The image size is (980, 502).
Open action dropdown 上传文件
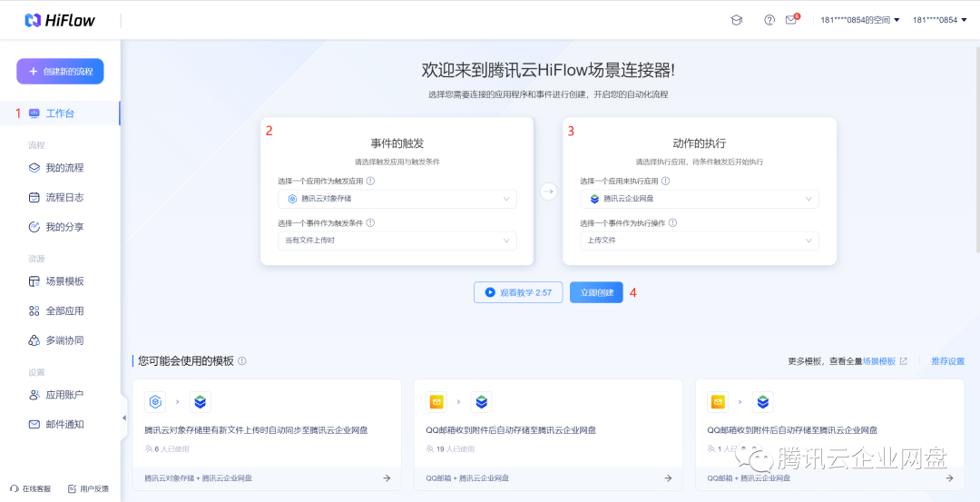700,241
